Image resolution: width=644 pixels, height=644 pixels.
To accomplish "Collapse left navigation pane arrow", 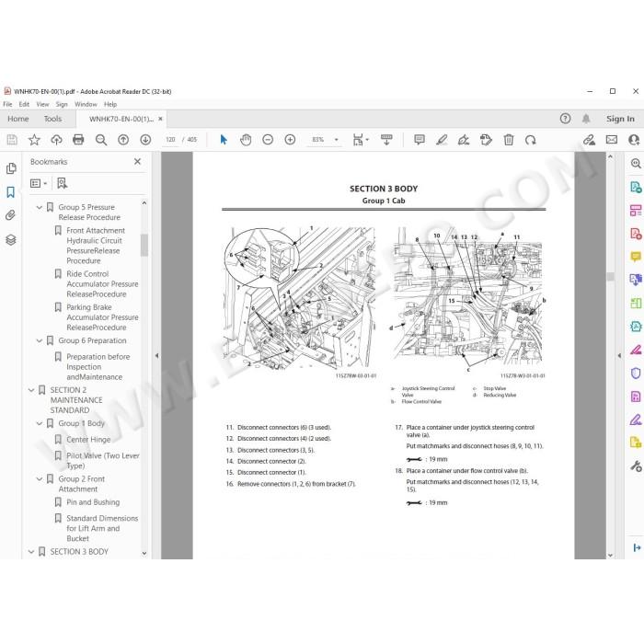I will coord(156,356).
